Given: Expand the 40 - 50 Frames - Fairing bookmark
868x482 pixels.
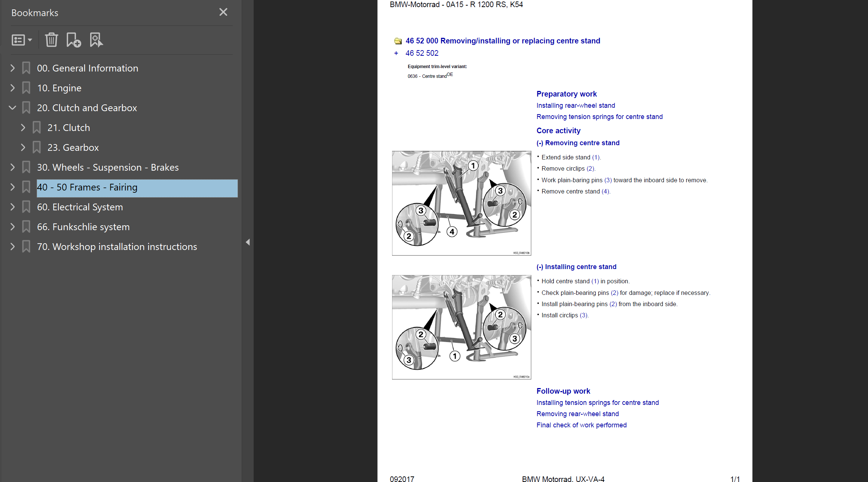Looking at the screenshot, I should coord(12,187).
